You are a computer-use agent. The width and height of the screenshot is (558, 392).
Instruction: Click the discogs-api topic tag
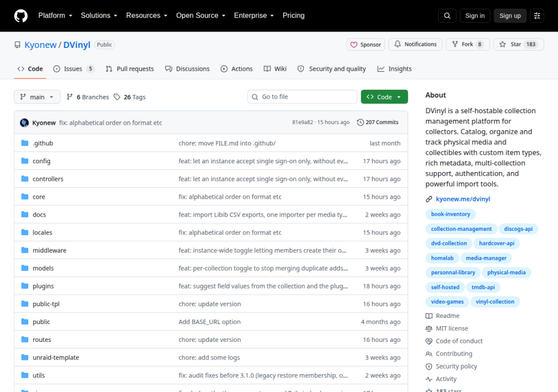(x=518, y=229)
